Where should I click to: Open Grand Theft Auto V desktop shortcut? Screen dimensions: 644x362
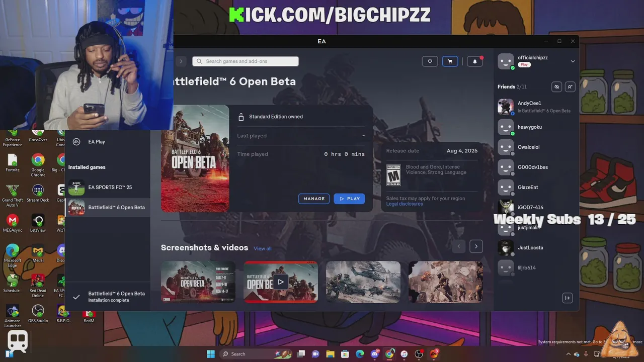pyautogui.click(x=13, y=195)
